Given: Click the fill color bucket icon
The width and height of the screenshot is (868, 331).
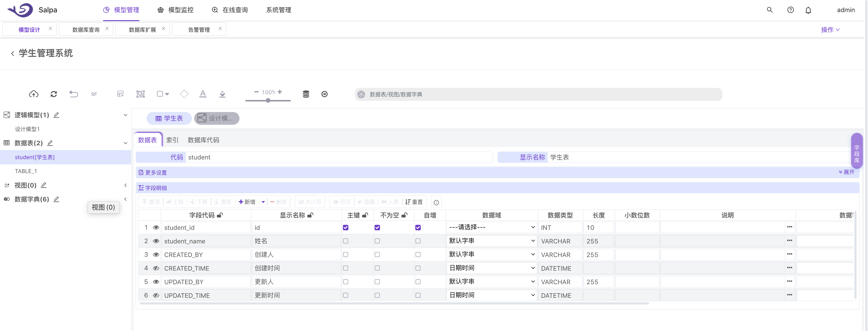Looking at the screenshot, I should click(222, 94).
